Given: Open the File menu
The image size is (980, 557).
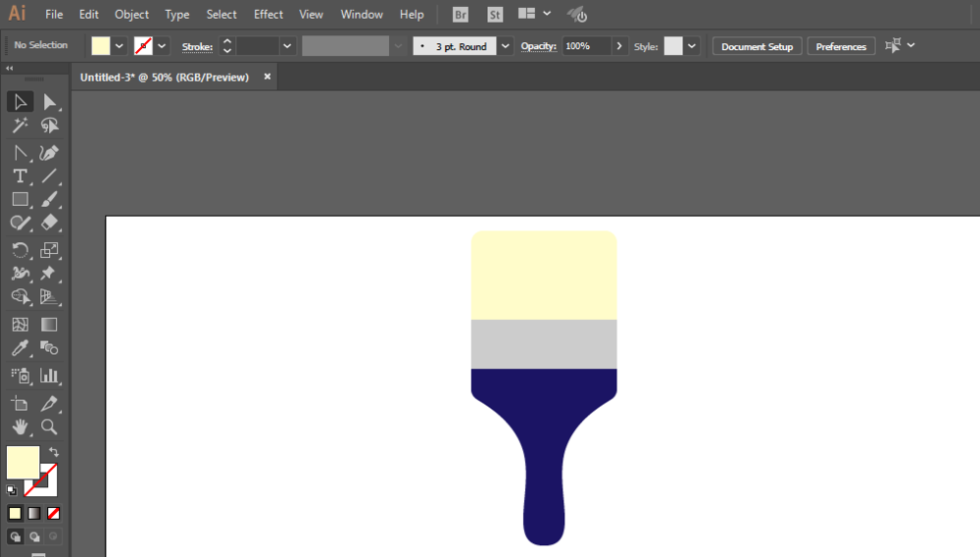Looking at the screenshot, I should point(54,14).
